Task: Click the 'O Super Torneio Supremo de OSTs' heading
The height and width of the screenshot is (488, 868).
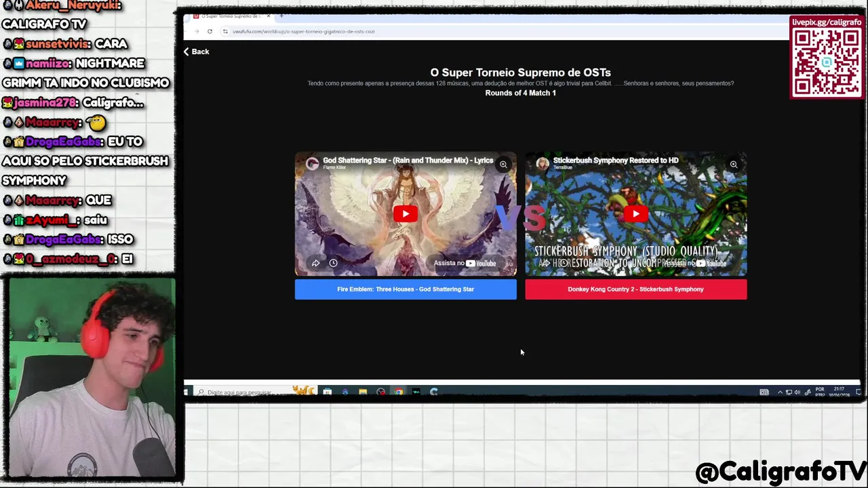Action: (x=520, y=73)
